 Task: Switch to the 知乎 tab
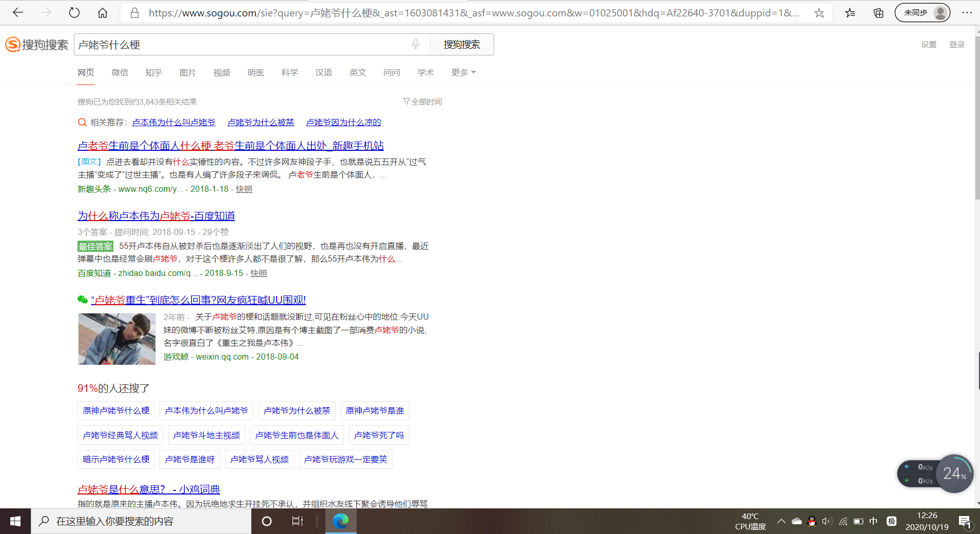point(154,72)
